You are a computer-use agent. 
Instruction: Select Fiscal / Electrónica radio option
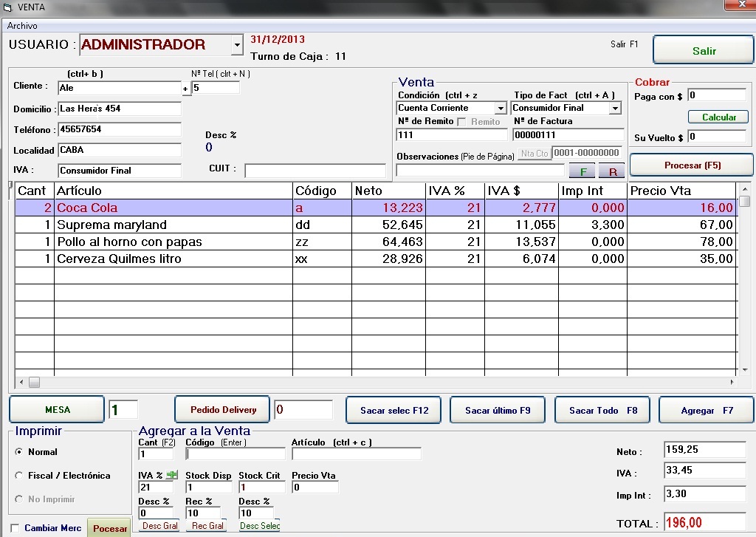[x=18, y=476]
